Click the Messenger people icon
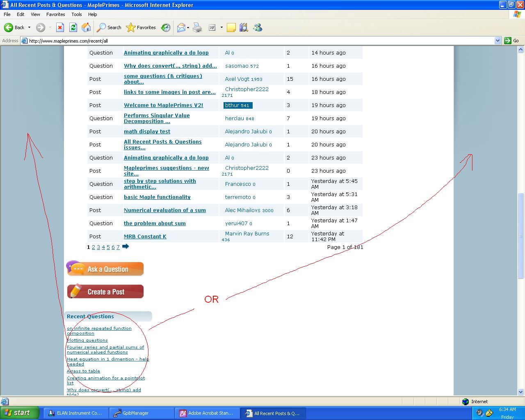 point(258,27)
